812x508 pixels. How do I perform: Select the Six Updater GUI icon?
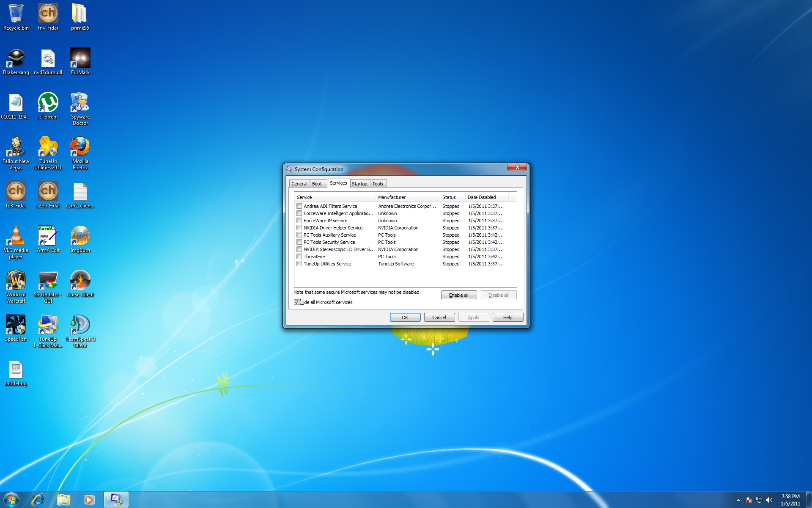48,287
